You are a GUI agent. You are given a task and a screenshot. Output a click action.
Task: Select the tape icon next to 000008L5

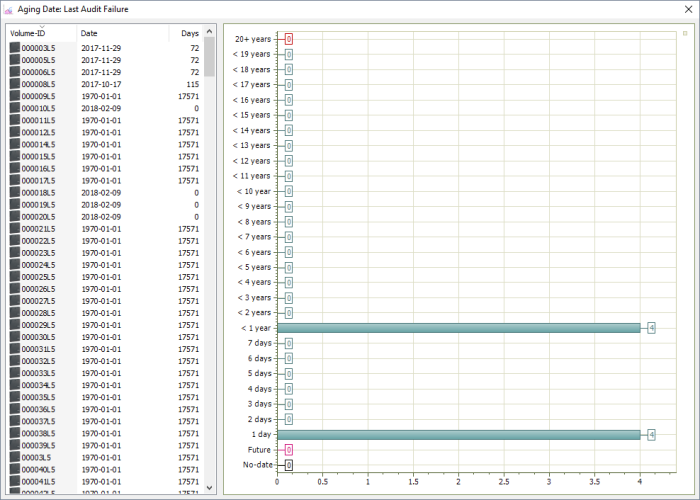coord(14,84)
